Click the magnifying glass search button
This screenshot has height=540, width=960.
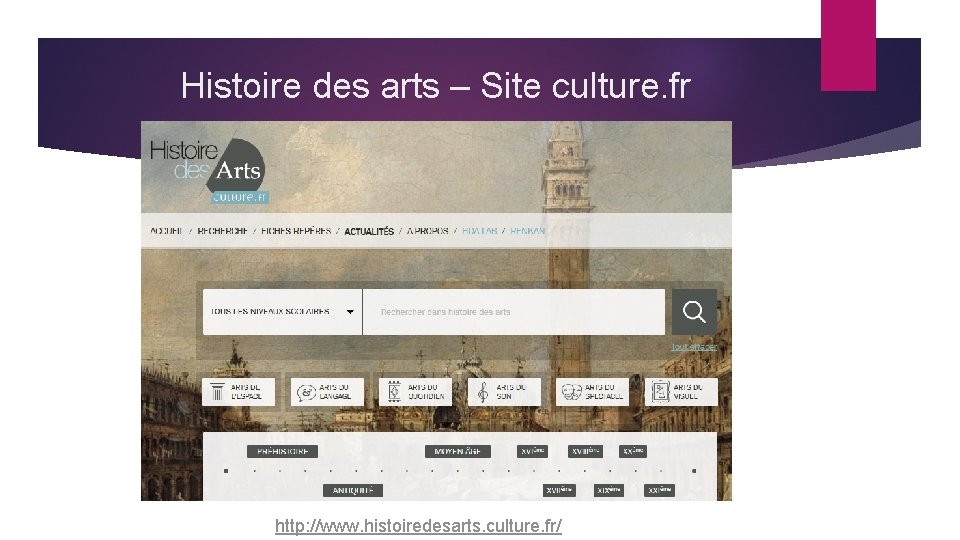coord(694,312)
